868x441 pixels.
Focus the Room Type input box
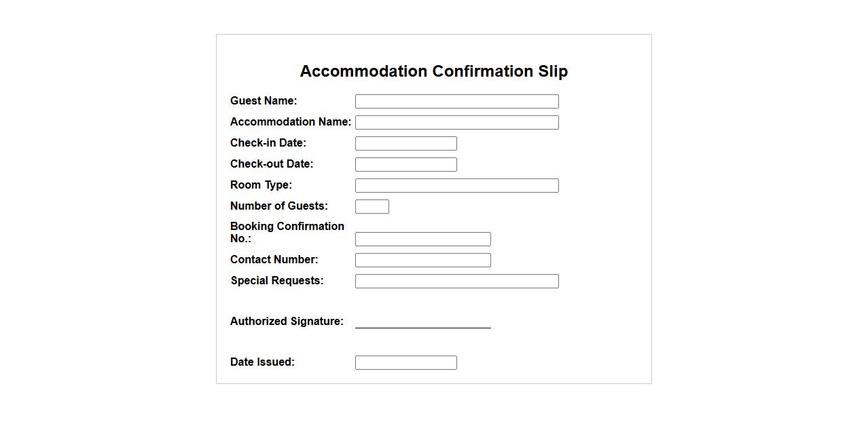pos(456,186)
